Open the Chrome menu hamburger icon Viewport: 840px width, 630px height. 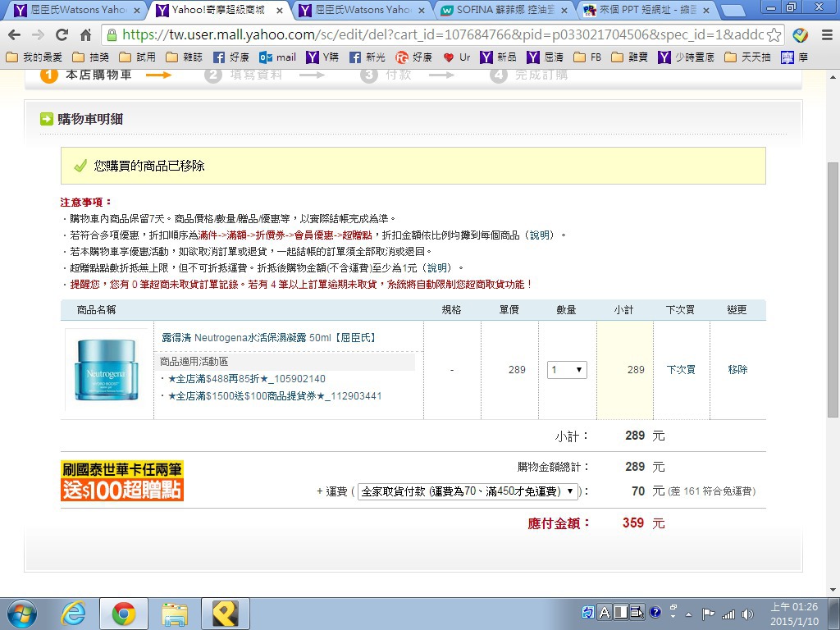click(x=827, y=35)
